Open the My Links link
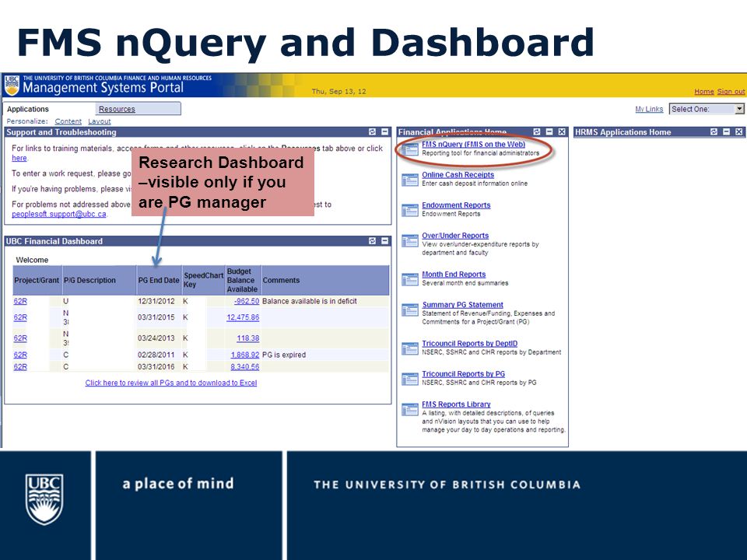The width and height of the screenshot is (747, 560). point(649,109)
